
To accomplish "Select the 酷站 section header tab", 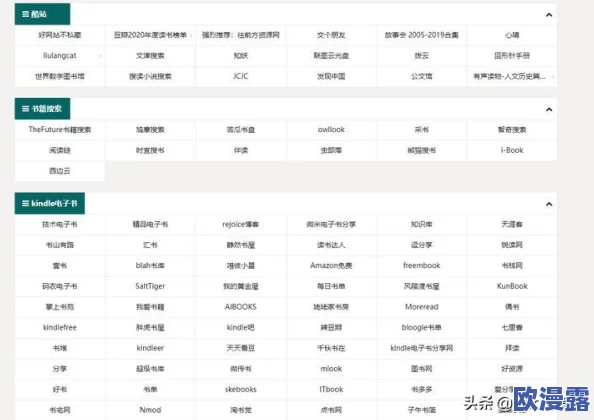I will tap(42, 14).
